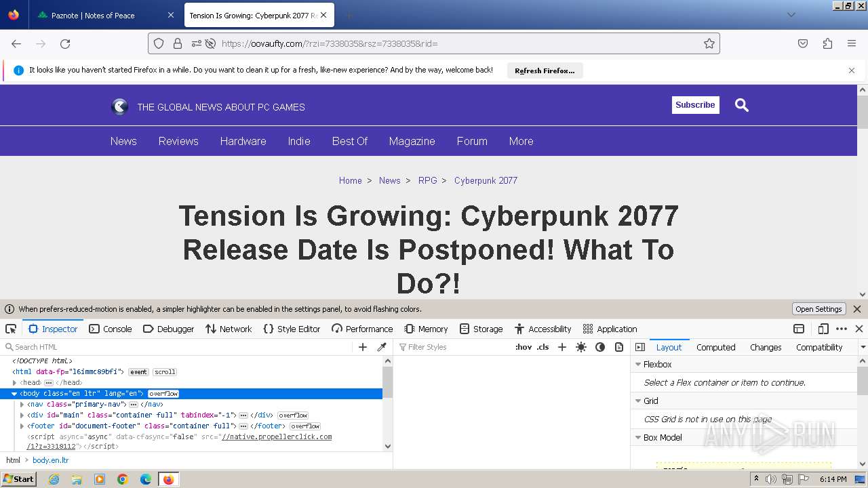Click the scroll badge on html node

(165, 372)
